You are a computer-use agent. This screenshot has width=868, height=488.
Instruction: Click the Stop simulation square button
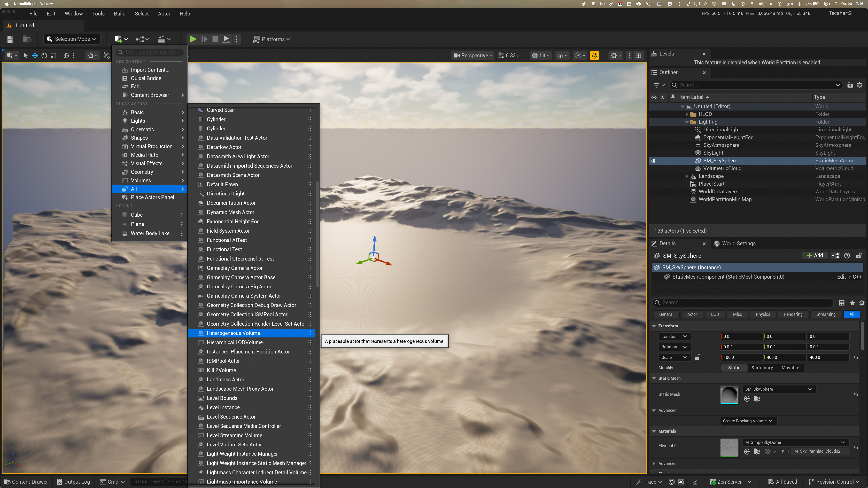pyautogui.click(x=215, y=39)
